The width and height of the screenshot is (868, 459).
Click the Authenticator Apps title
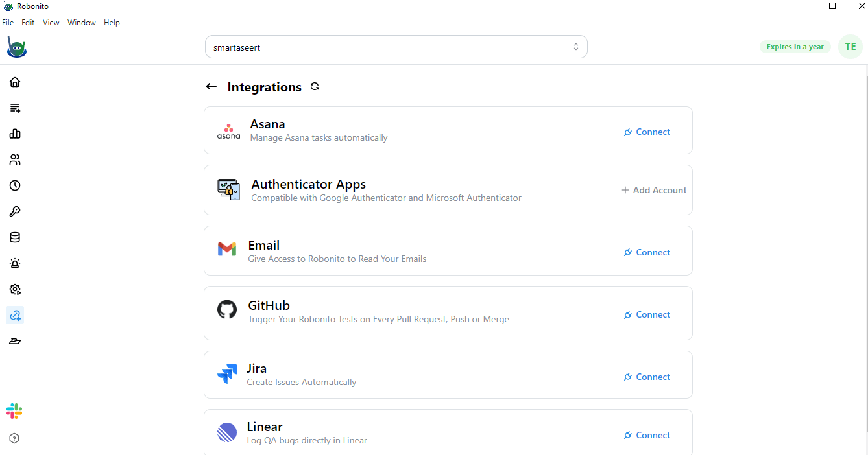309,184
